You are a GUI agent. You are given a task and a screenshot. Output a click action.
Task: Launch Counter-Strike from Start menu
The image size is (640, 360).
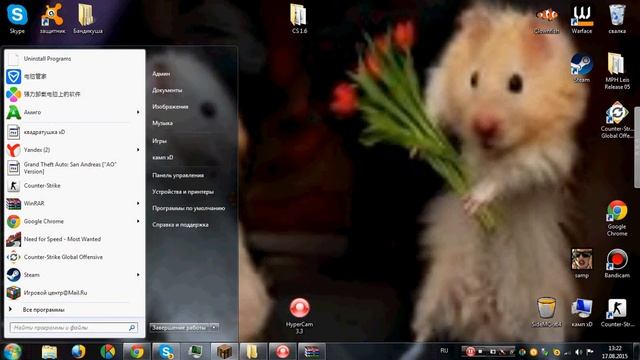coord(75,186)
